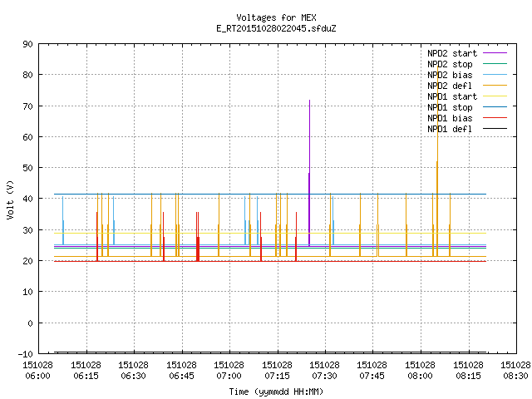Click the y-axis tick label -10
This screenshot has height=399, width=532.
point(26,354)
